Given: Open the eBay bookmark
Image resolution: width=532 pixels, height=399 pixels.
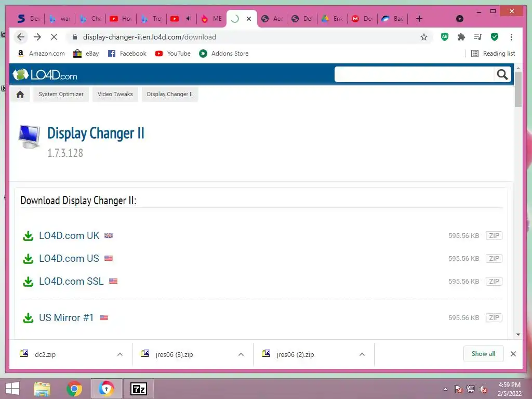Looking at the screenshot, I should pos(86,54).
